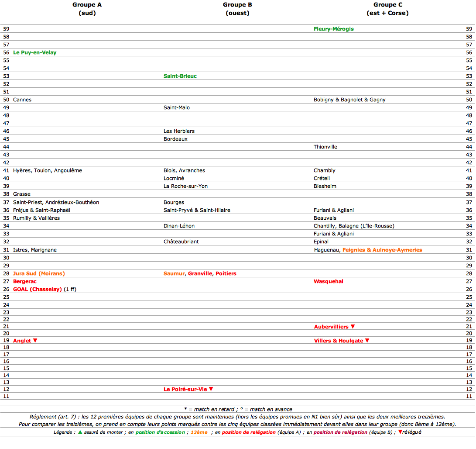Click Fréjus & Saint-Raphaël entry
This screenshot has width=476, height=449.
(41, 211)
